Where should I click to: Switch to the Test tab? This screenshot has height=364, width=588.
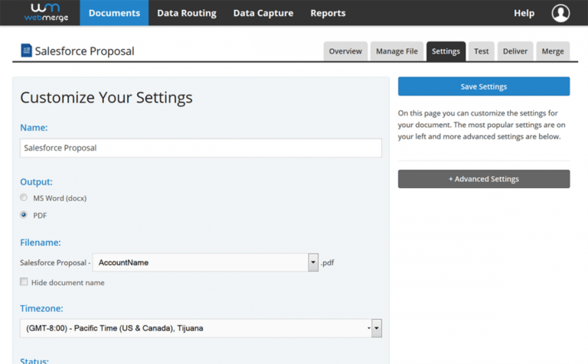pos(481,51)
